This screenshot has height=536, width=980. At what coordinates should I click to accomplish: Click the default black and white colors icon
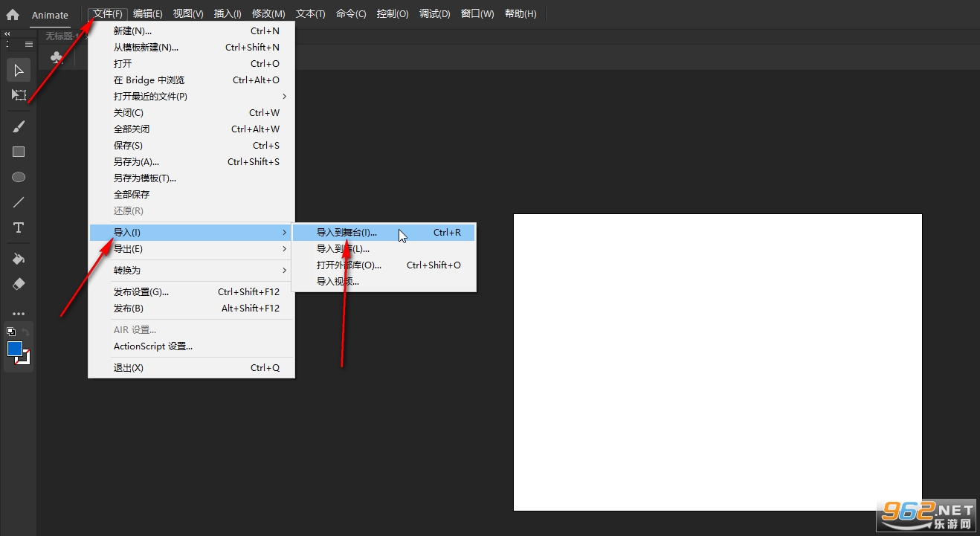click(11, 332)
